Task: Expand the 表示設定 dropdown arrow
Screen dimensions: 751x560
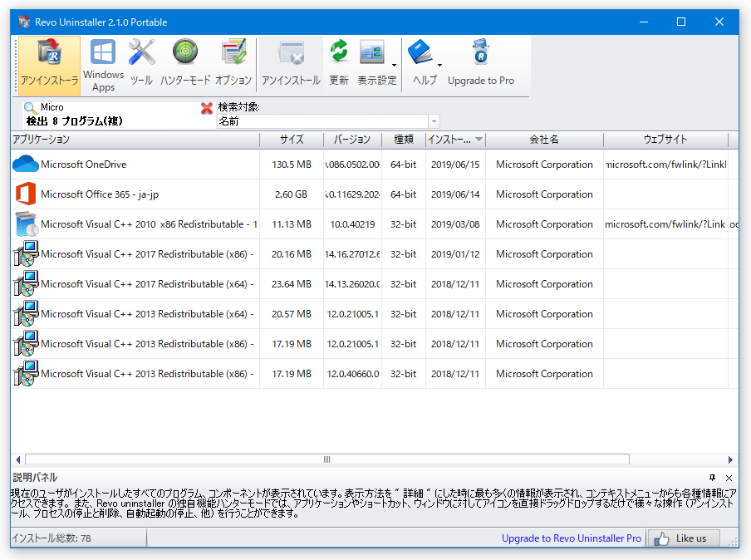Action: tap(394, 65)
